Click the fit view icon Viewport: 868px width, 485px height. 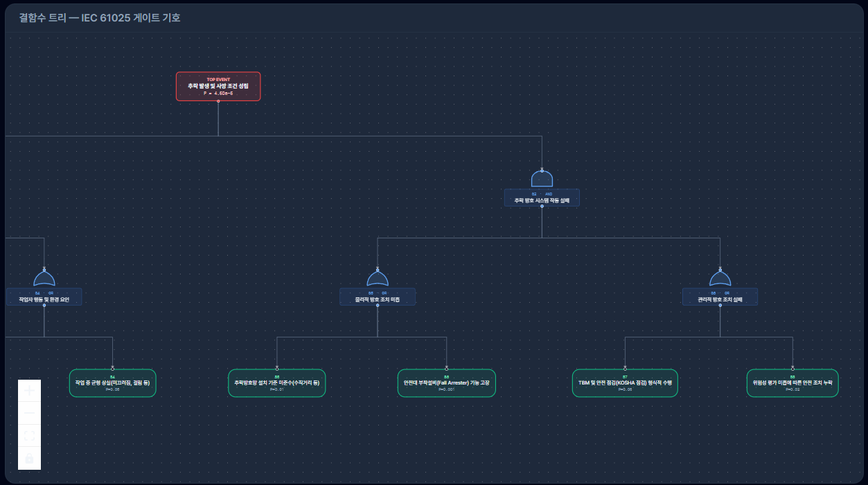pos(29,436)
